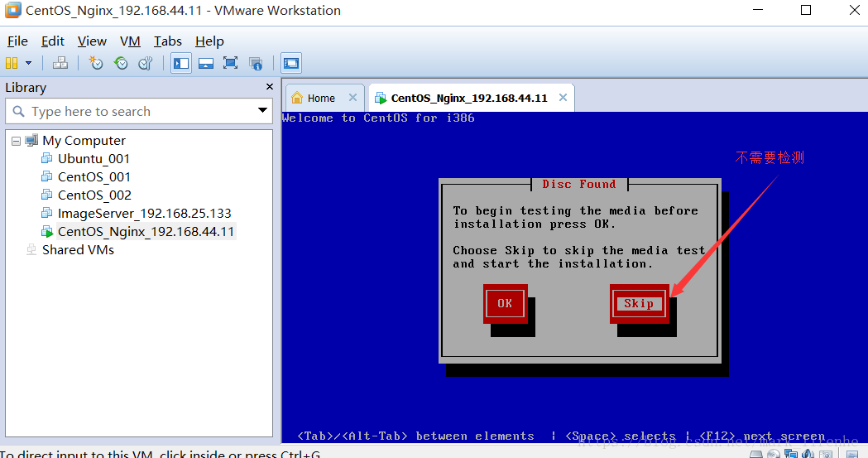Toggle the library sidebar view icon
The image size is (868, 458).
pyautogui.click(x=181, y=63)
